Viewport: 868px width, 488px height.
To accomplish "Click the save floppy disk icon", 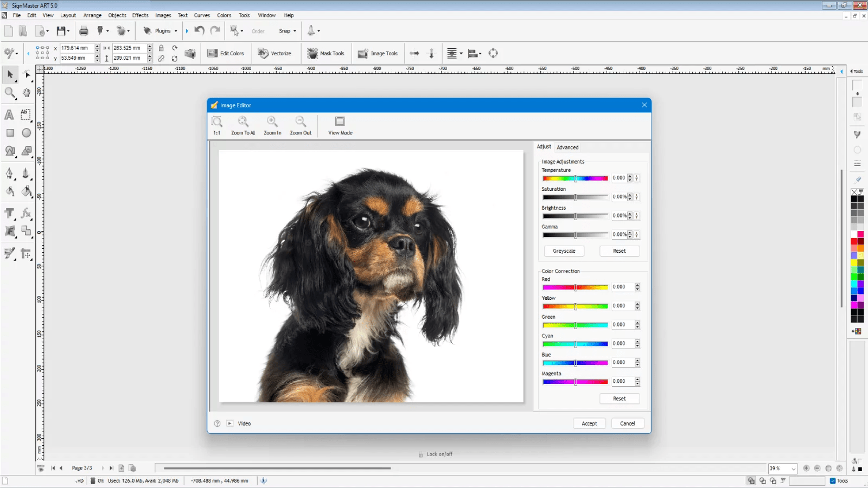I will 61,31.
